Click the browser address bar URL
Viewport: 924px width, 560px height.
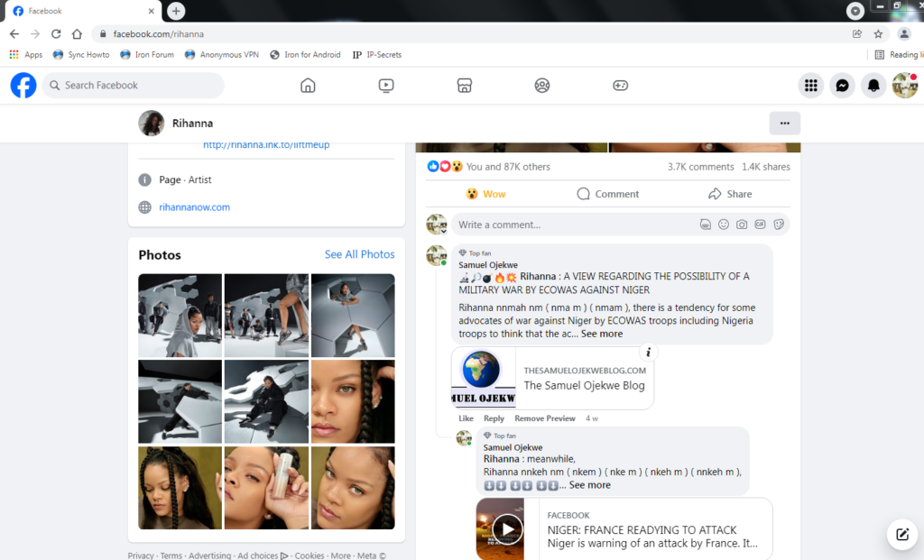pos(159,34)
